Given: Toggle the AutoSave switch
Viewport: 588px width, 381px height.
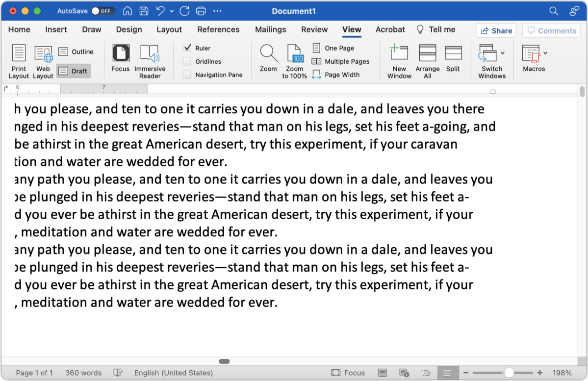Looking at the screenshot, I should click(x=102, y=11).
